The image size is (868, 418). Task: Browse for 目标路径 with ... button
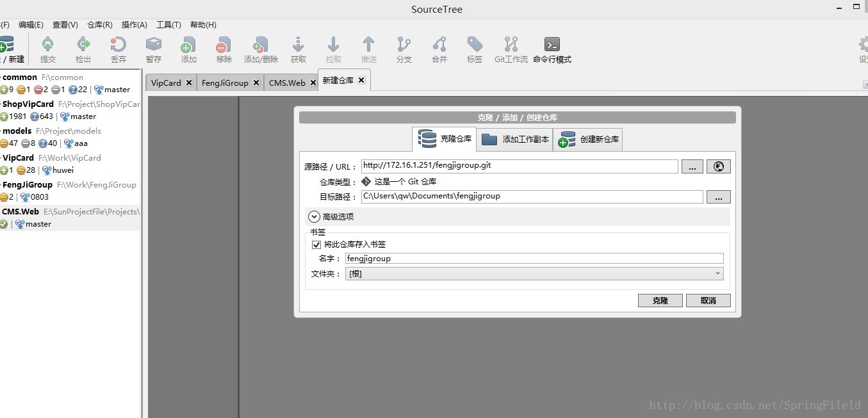coord(719,197)
